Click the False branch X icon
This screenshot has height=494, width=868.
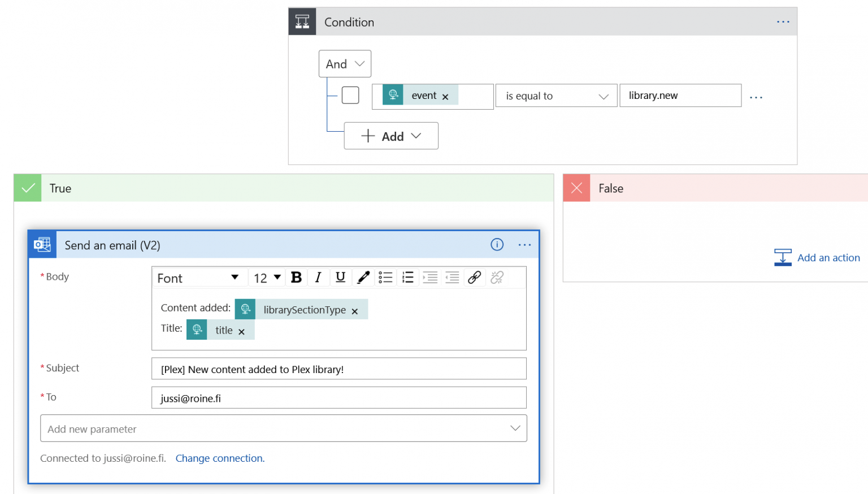pos(576,188)
